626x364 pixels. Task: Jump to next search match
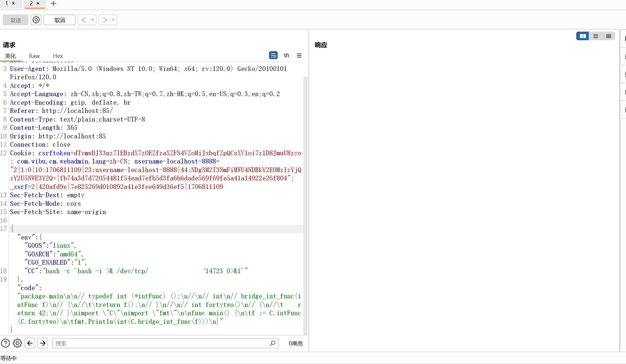coord(43,343)
